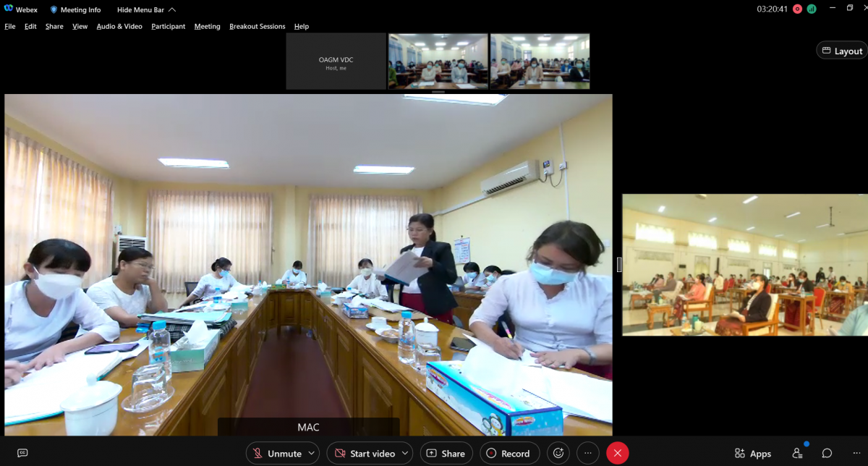
Task: Click the green network quality indicator
Action: tap(812, 9)
